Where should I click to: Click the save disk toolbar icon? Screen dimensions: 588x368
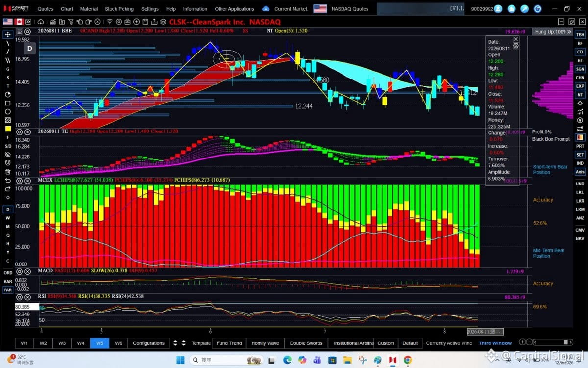point(145,22)
